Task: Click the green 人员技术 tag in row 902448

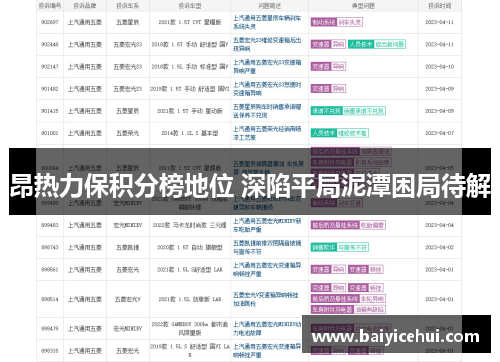Action: 361,44
